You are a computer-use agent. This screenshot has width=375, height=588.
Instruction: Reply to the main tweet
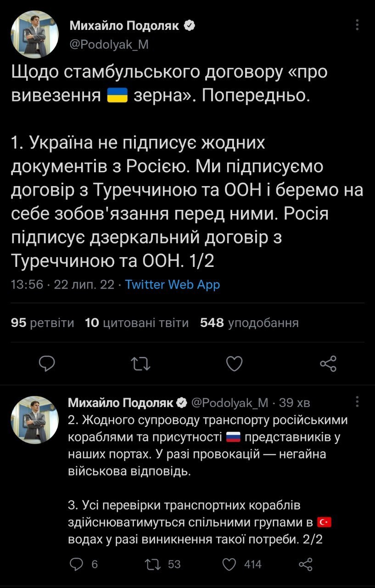point(47,364)
